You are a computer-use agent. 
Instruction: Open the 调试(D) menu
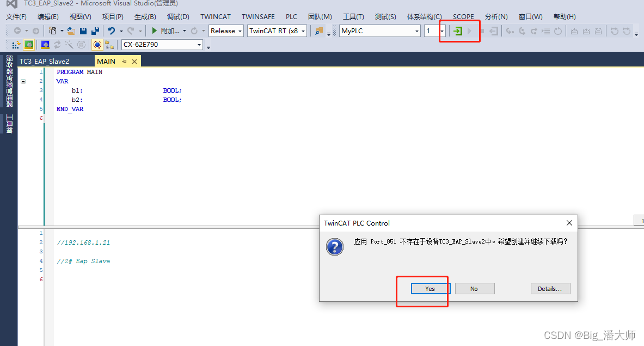click(x=178, y=17)
